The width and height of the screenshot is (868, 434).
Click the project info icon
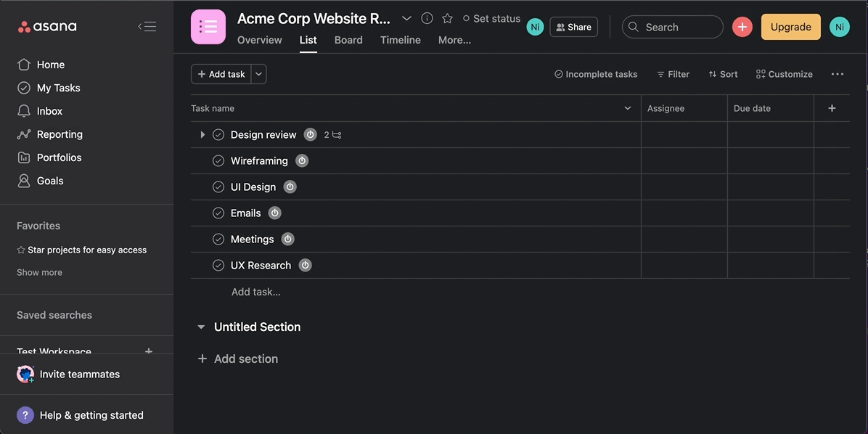tap(427, 18)
